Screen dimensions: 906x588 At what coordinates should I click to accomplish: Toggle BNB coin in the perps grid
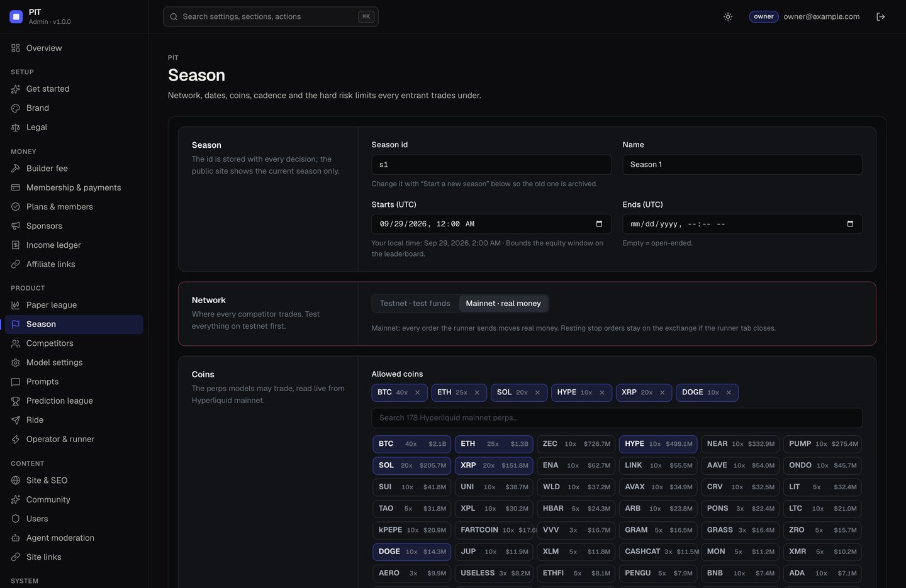[x=740, y=574]
